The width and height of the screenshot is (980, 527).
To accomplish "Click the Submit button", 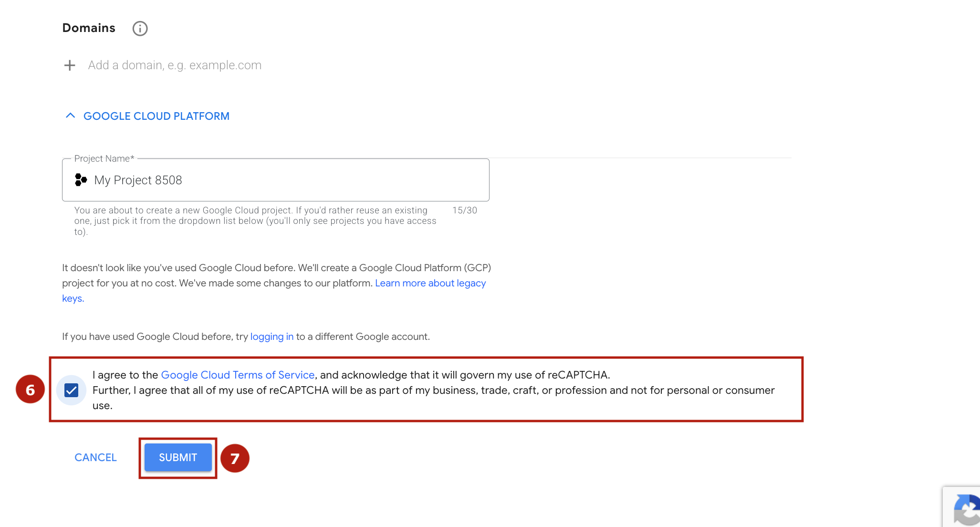I will pos(178,457).
